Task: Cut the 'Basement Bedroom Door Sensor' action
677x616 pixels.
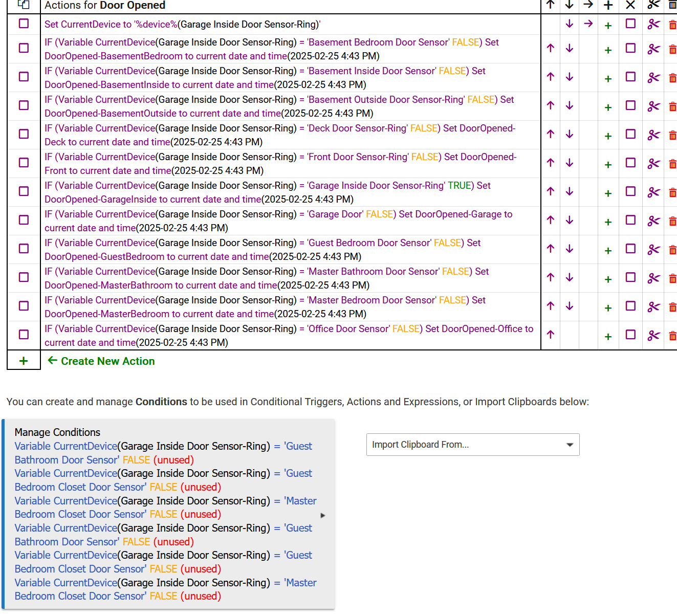Action: tap(653, 49)
